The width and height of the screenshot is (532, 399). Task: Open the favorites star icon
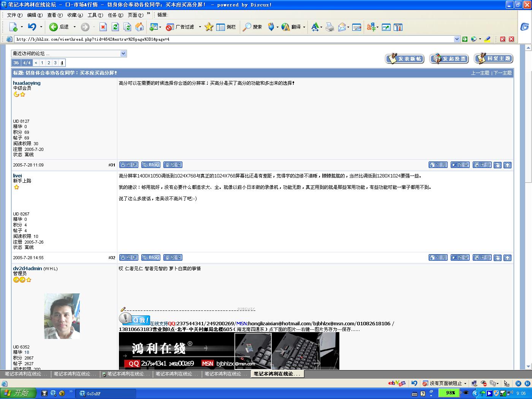coord(209,27)
